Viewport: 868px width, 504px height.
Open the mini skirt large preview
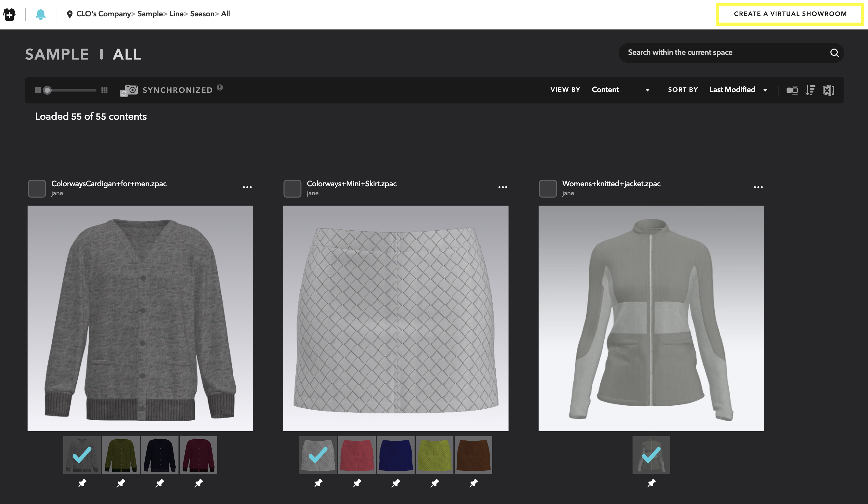click(x=396, y=318)
